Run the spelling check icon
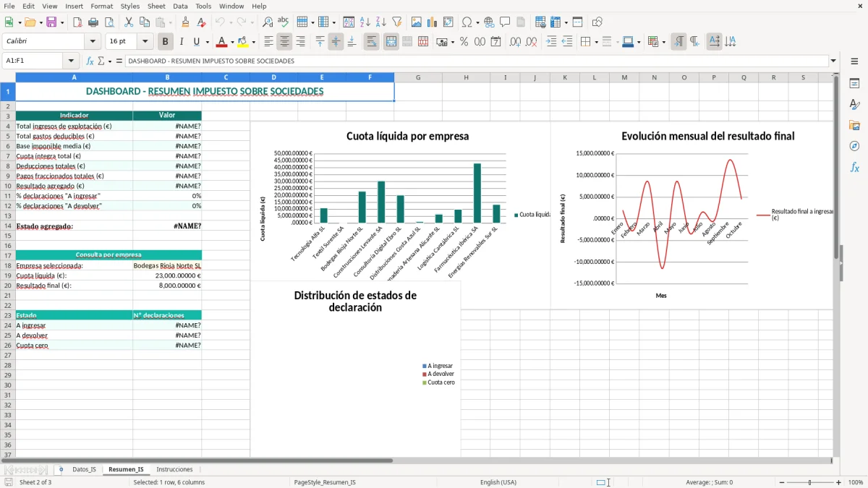This screenshot has width=868, height=488. [284, 22]
